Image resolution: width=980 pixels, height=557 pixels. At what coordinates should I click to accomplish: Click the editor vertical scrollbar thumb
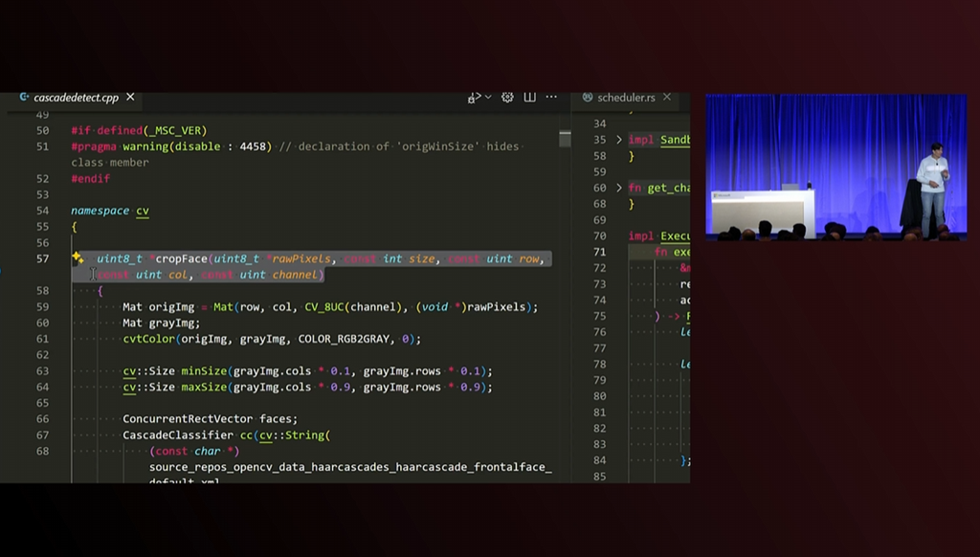coord(565,140)
